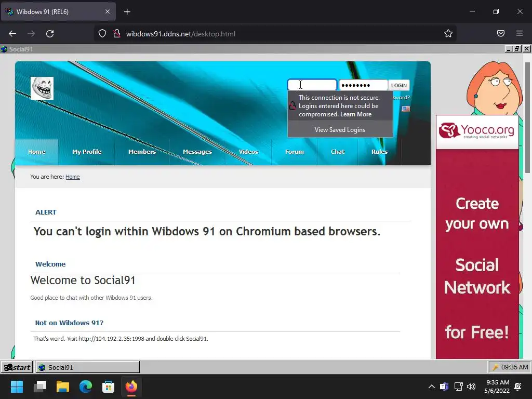The width and height of the screenshot is (532, 399).
Task: Go back using Firefox back arrow
Action: [x=12, y=34]
